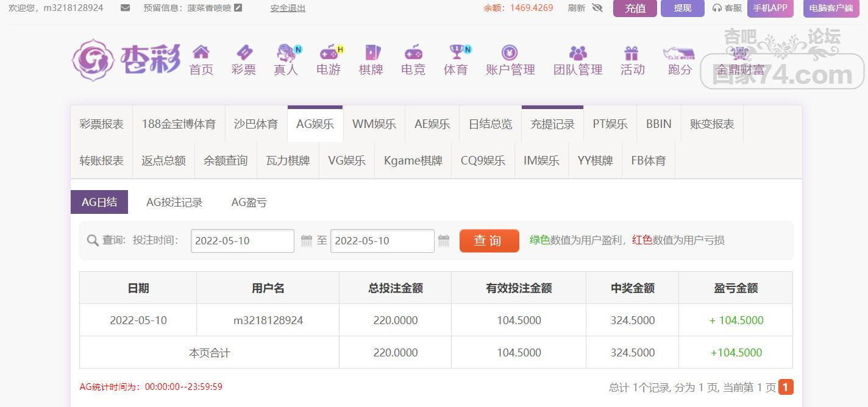Viewport: 868px width, 407px height.
Task: Click the 客服 headset support icon
Action: tap(717, 8)
